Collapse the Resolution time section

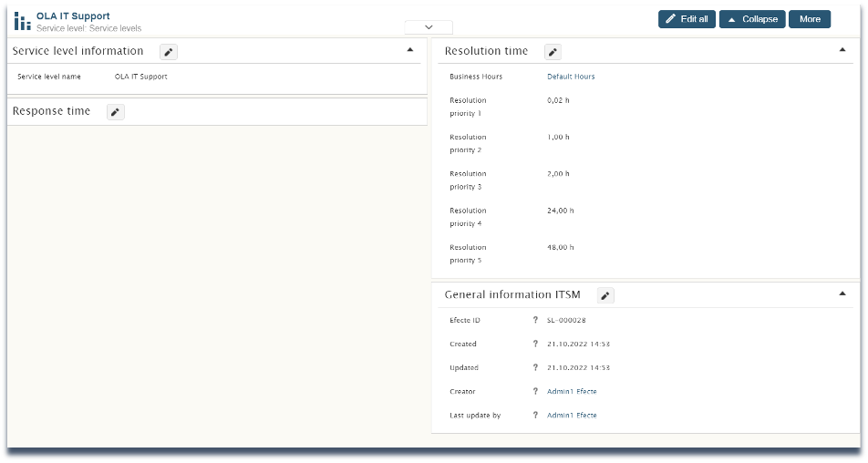tap(842, 50)
